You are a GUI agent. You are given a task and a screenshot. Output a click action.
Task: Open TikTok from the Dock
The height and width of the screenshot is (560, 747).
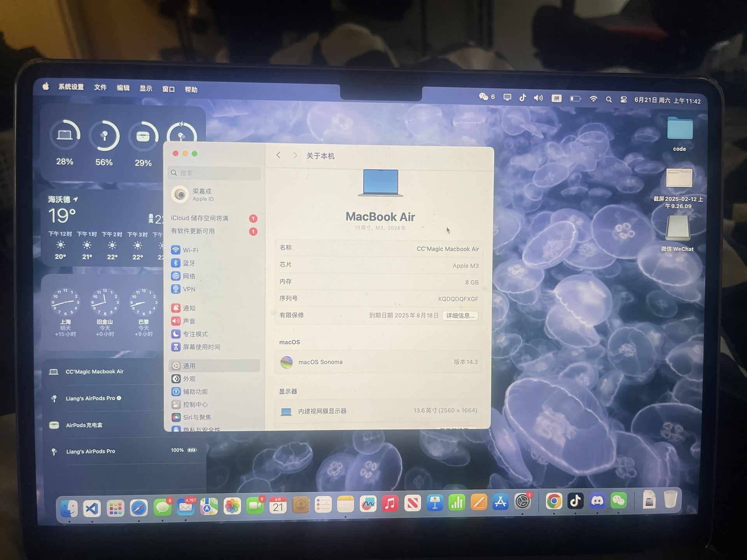(576, 501)
